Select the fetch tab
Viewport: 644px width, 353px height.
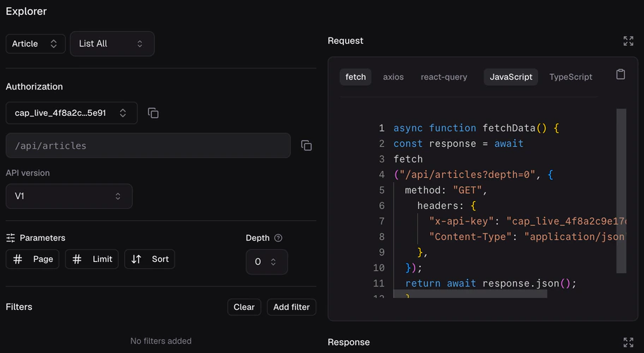point(355,77)
